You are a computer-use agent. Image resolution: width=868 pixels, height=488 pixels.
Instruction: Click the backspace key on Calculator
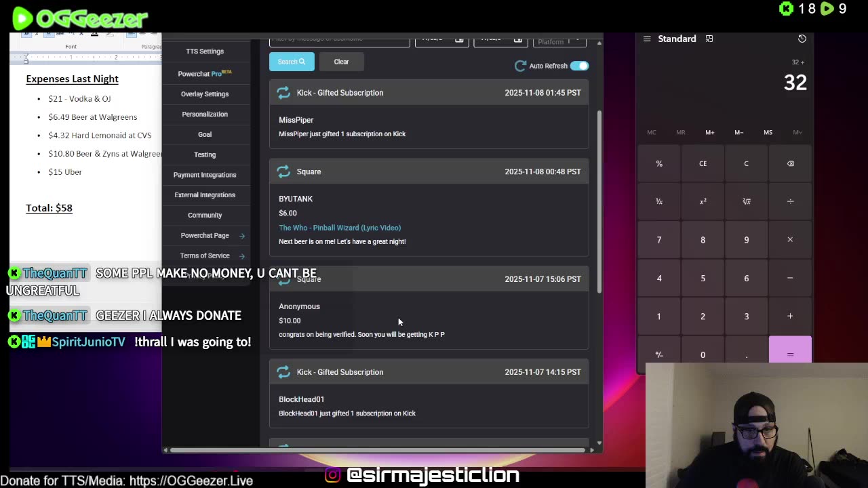(790, 163)
